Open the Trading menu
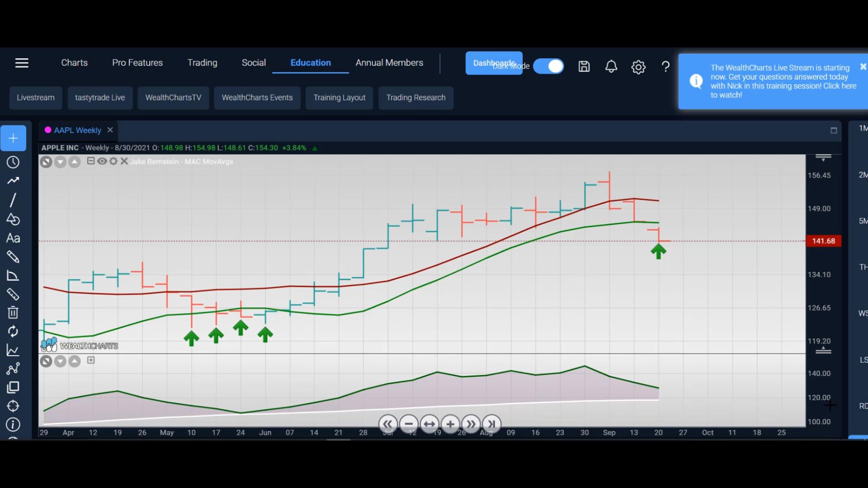 [x=202, y=63]
